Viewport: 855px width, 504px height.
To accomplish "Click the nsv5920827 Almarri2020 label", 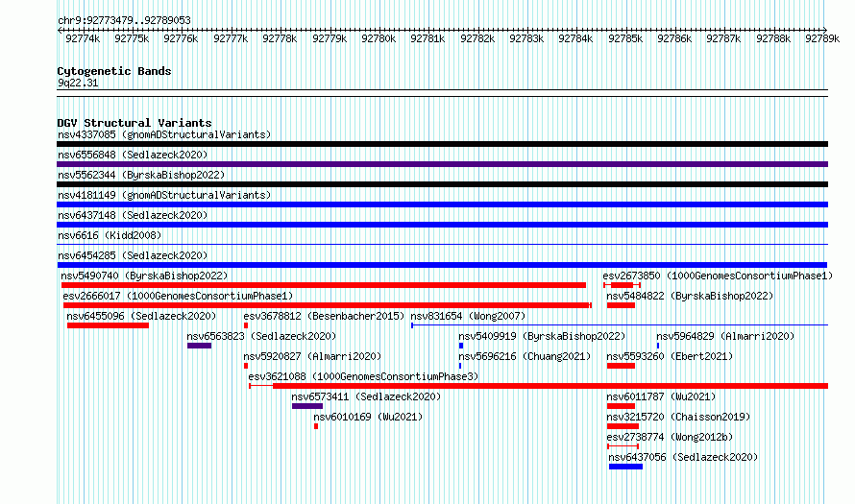I will 312,356.
